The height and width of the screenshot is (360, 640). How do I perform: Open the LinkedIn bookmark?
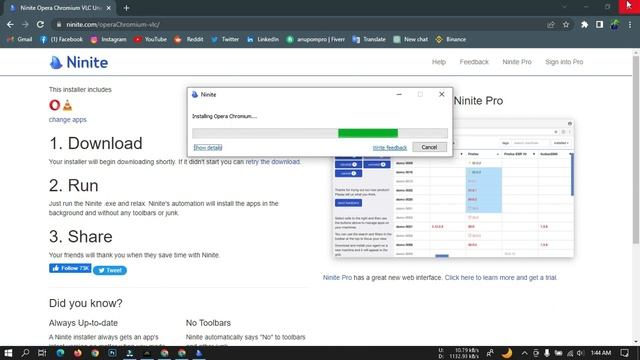point(263,40)
